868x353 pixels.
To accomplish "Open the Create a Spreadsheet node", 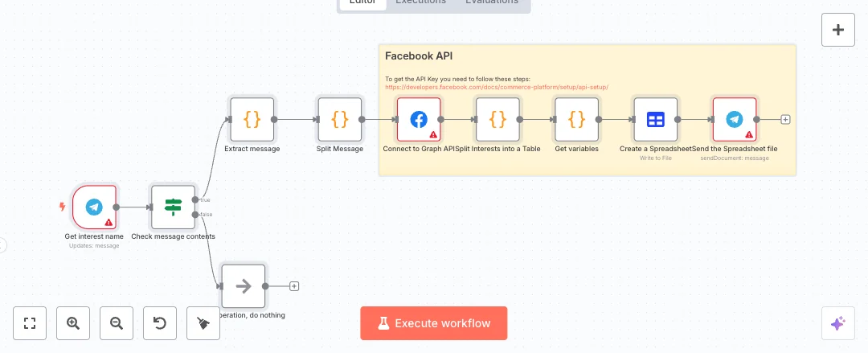I will 656,120.
